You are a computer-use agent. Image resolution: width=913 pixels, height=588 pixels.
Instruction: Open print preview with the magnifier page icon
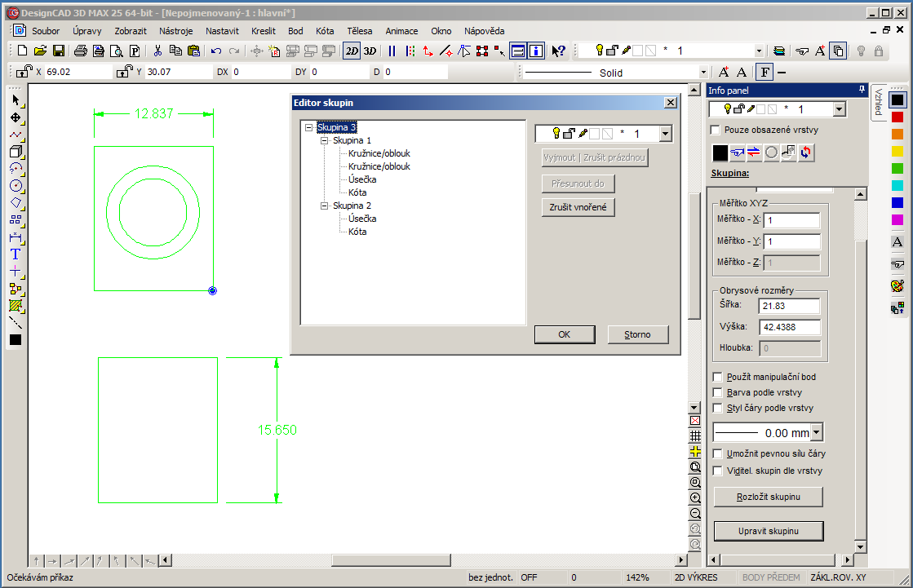(117, 51)
